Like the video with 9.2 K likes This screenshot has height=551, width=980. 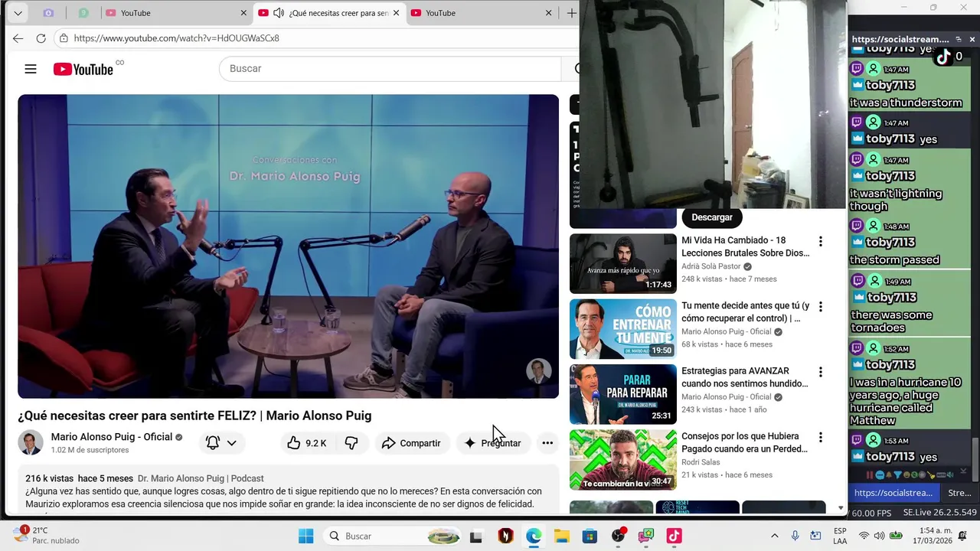tap(306, 443)
